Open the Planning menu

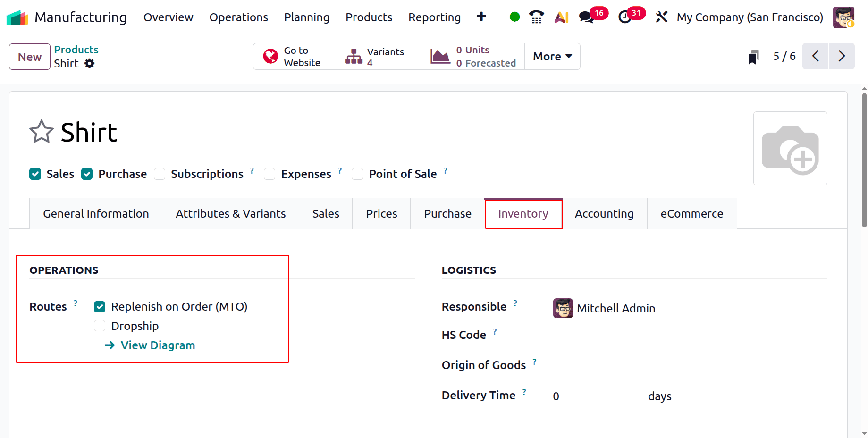tap(307, 17)
